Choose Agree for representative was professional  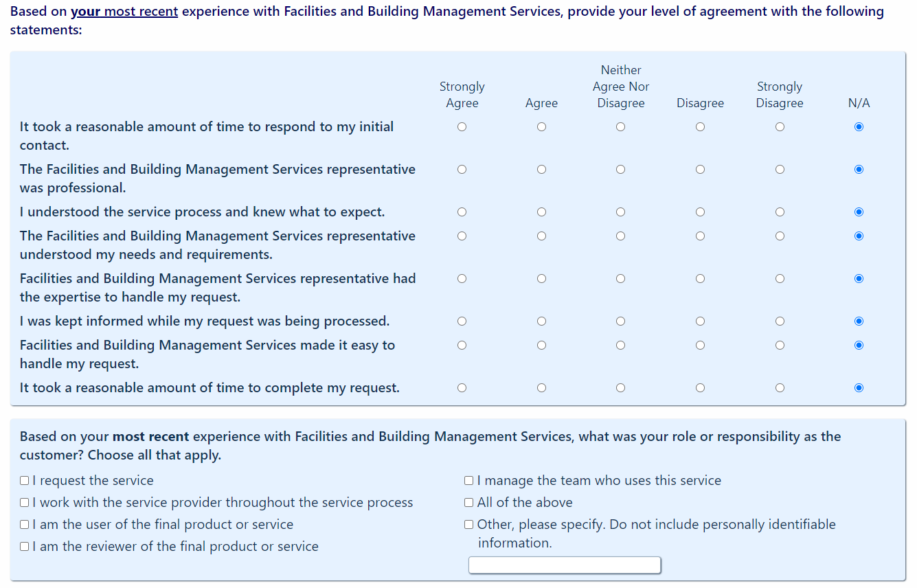tap(541, 170)
